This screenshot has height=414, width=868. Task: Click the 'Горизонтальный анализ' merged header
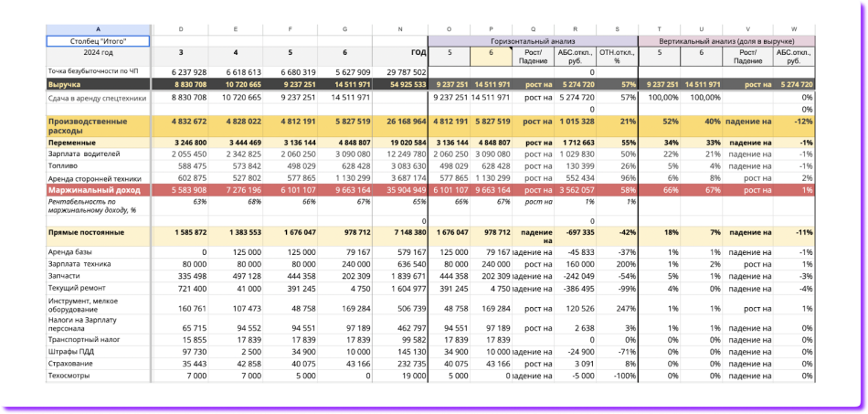pyautogui.click(x=533, y=41)
